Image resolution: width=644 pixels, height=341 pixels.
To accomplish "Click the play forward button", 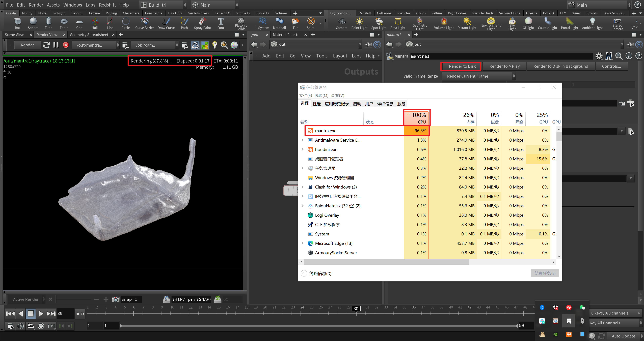I will pos(41,314).
